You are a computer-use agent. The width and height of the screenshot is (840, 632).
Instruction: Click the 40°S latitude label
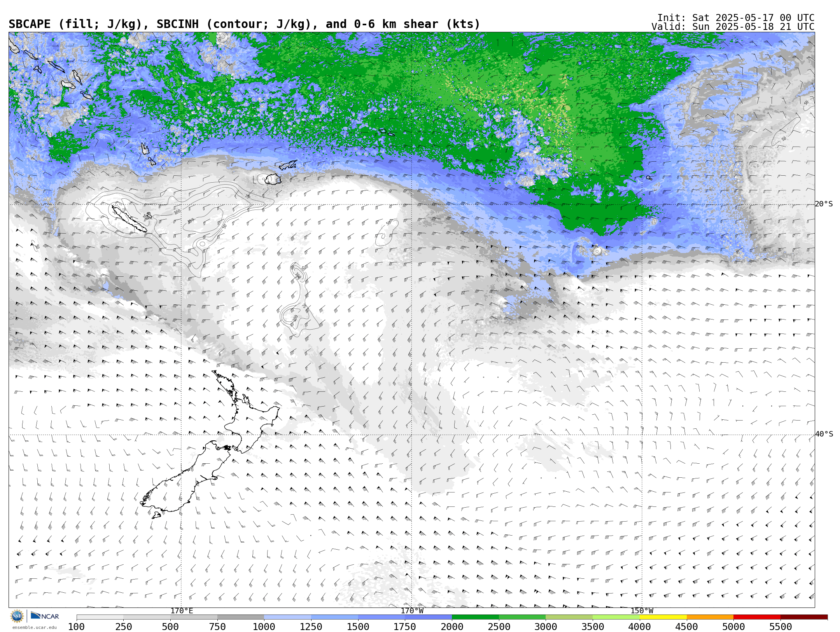click(x=824, y=434)
